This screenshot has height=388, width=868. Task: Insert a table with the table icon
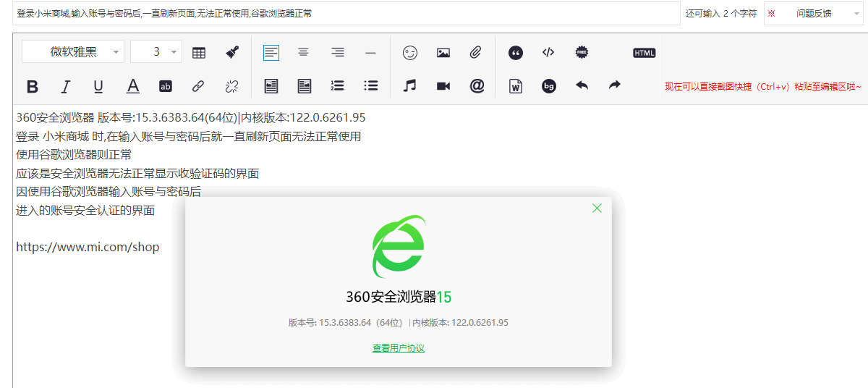coord(199,52)
